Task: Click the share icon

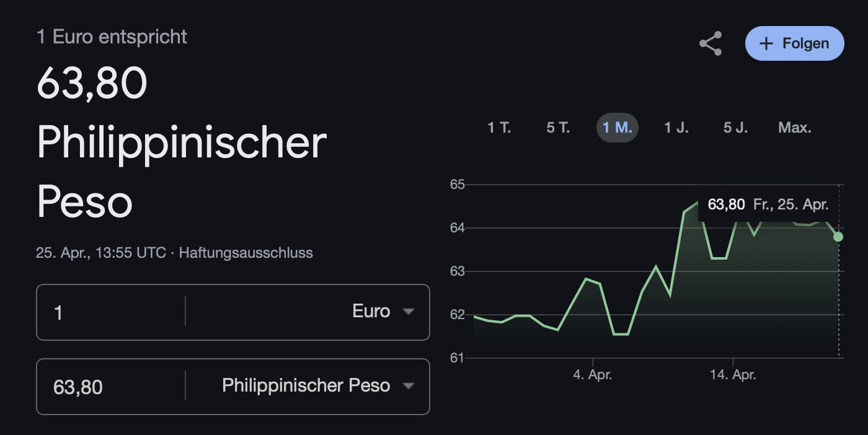Action: click(711, 43)
